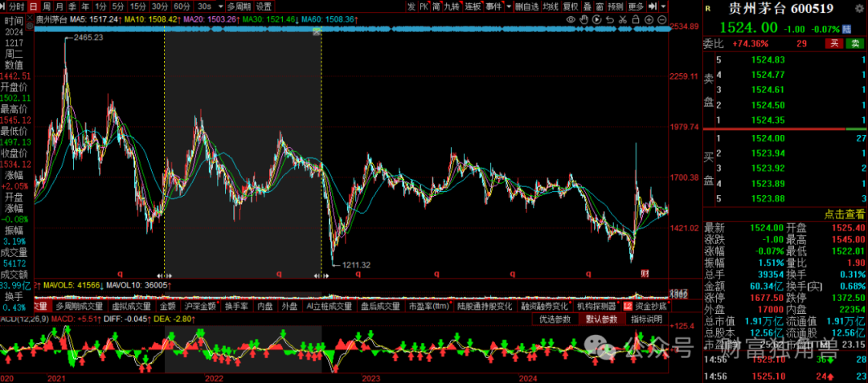Click the range-selection close handle at 2022 region end

tap(317, 31)
